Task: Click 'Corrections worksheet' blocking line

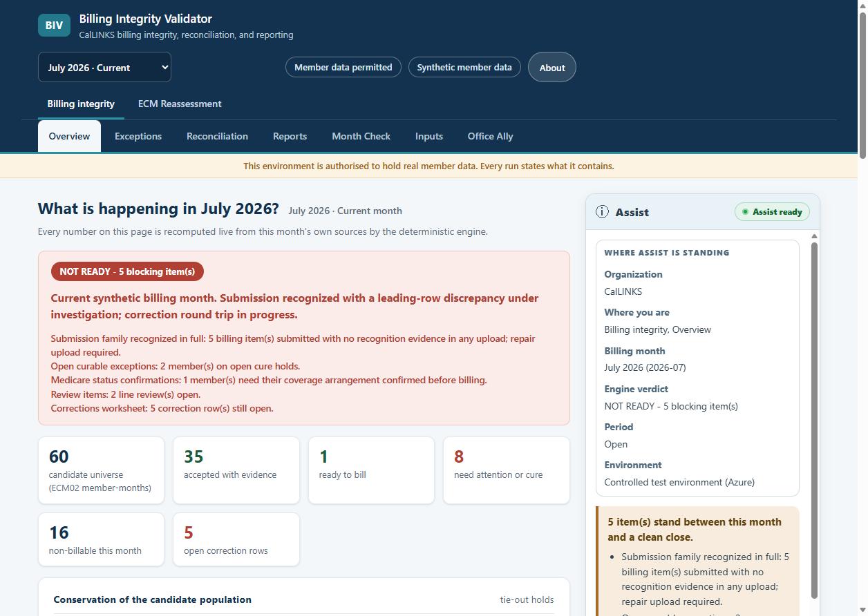Action: (162, 408)
